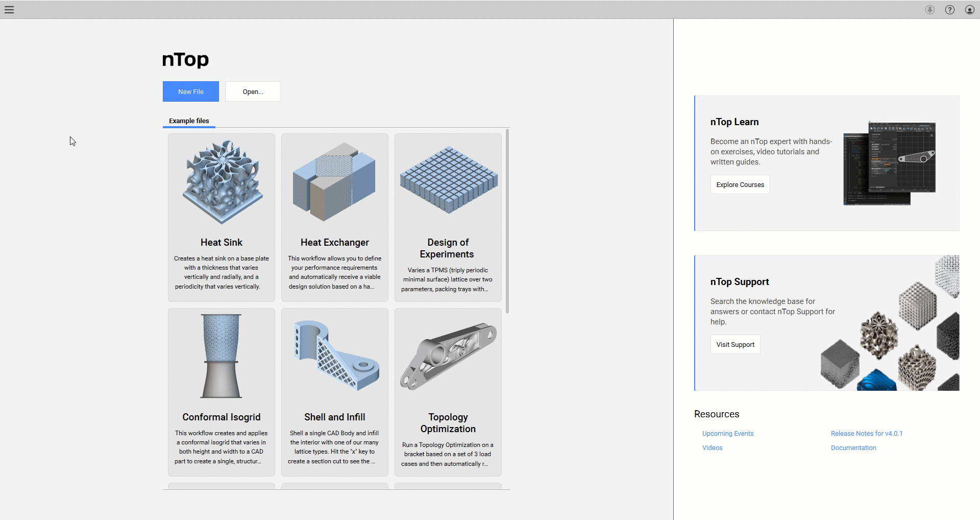Click the Conformal Isogrid title
Screen dimensions: 980x520
[222, 417]
